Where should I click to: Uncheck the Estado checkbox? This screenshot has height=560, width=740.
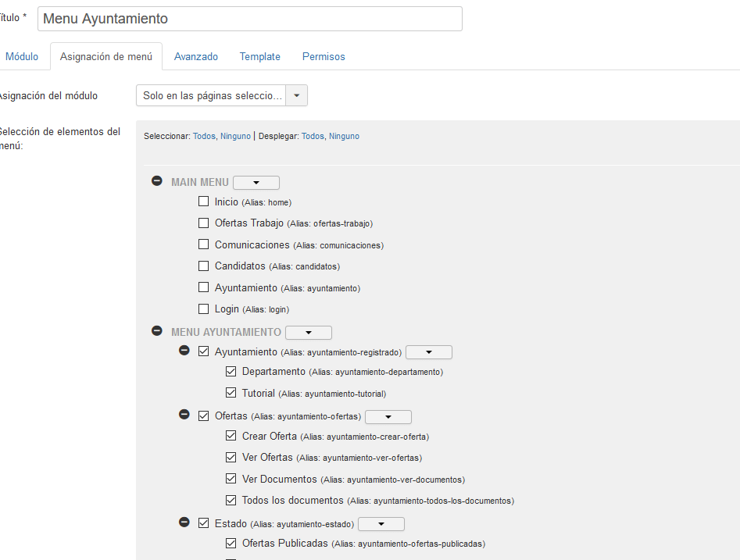tap(203, 523)
